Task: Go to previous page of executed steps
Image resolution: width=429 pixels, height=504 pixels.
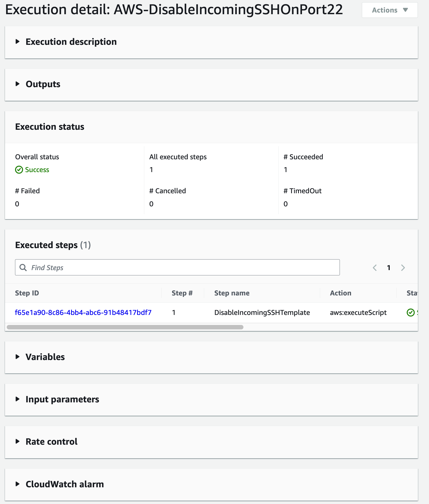Action: [375, 268]
